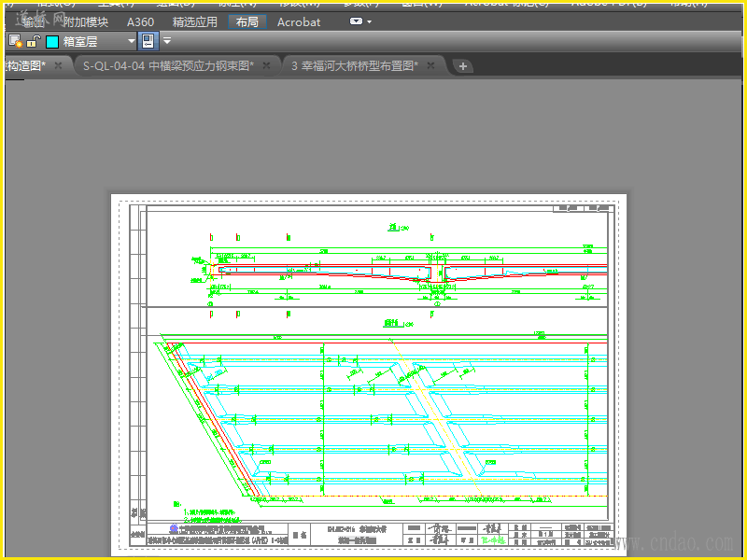Close the S-QL-04-04 drawing tab
The image size is (747, 560).
(x=266, y=65)
